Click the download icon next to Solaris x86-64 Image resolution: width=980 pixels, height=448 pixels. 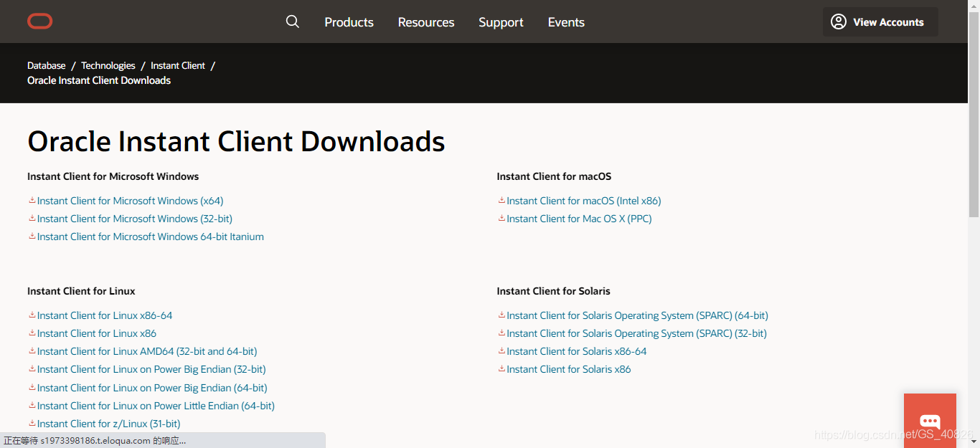pyautogui.click(x=501, y=351)
